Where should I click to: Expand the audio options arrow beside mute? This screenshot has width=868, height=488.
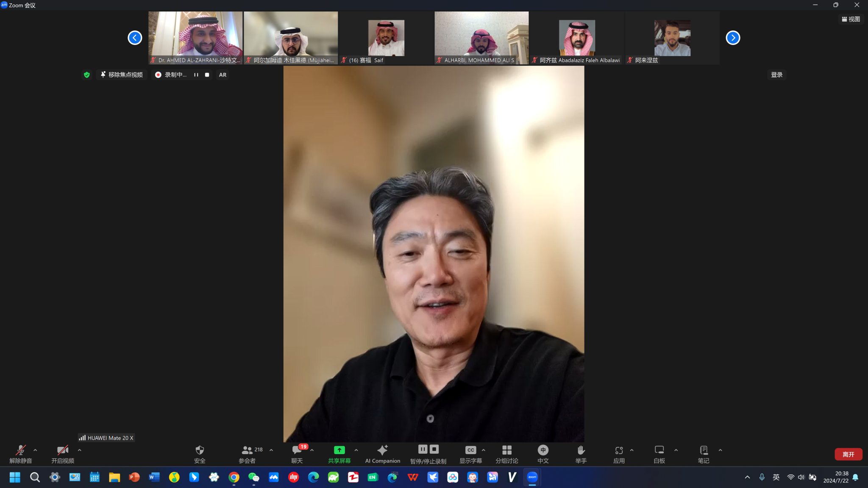point(35,450)
